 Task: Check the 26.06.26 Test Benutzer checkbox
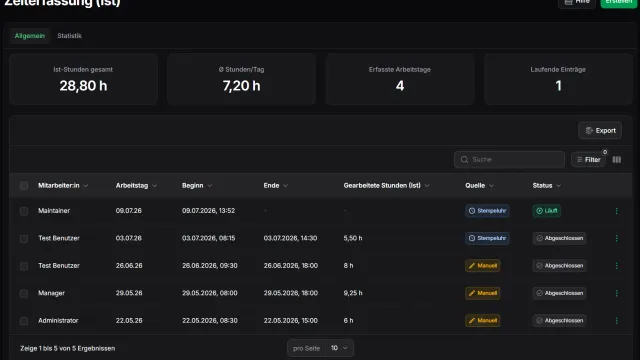(x=24, y=266)
